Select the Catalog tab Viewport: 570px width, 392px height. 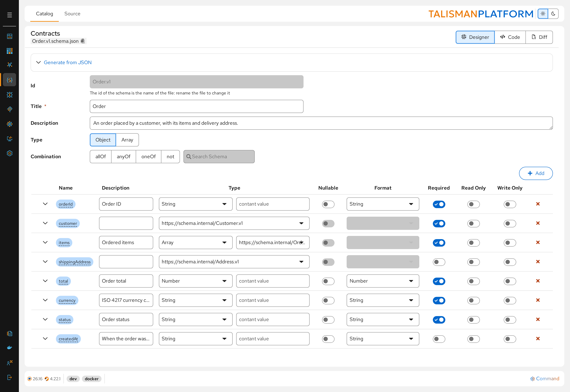[x=44, y=14]
